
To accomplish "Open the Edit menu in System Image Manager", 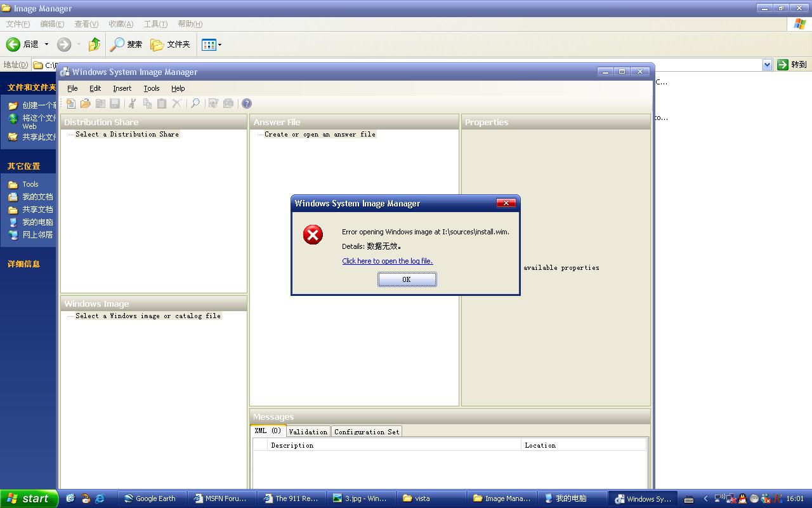I will (x=95, y=88).
